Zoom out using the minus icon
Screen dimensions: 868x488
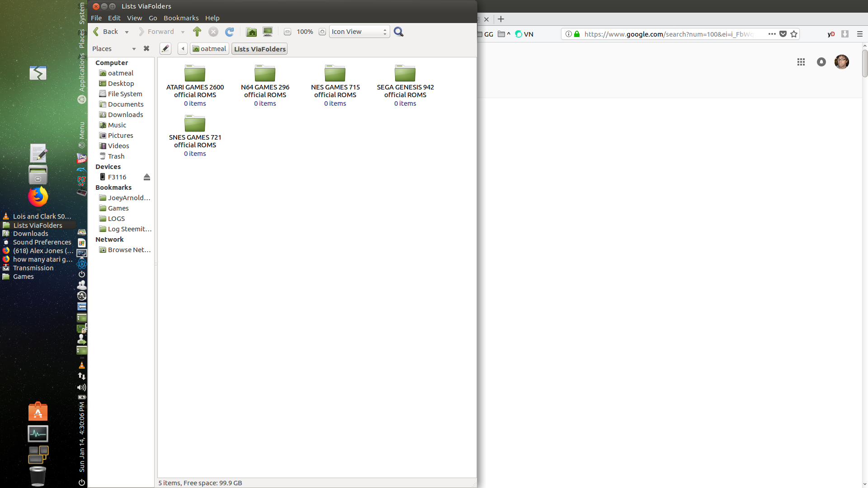point(288,32)
